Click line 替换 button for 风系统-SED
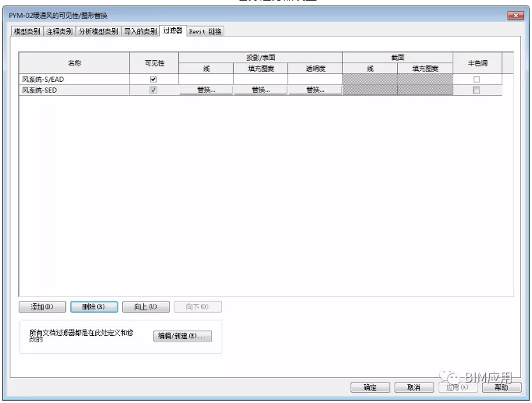 206,90
